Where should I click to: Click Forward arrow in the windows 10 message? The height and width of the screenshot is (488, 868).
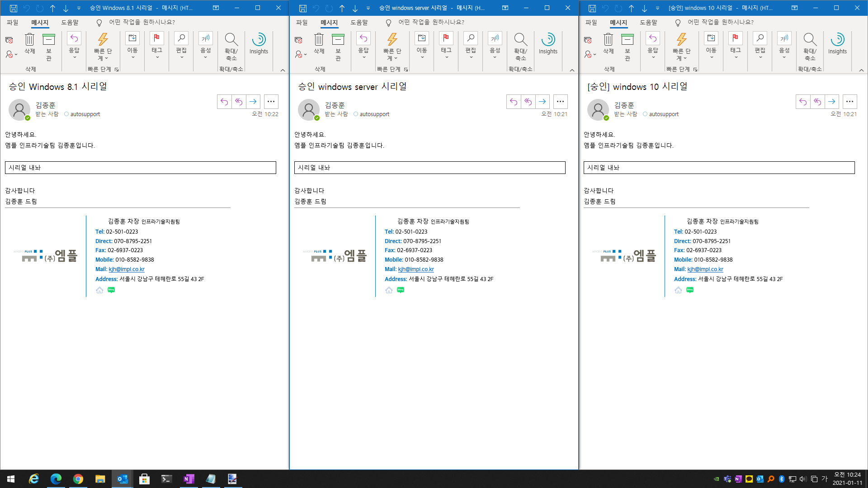tap(831, 102)
